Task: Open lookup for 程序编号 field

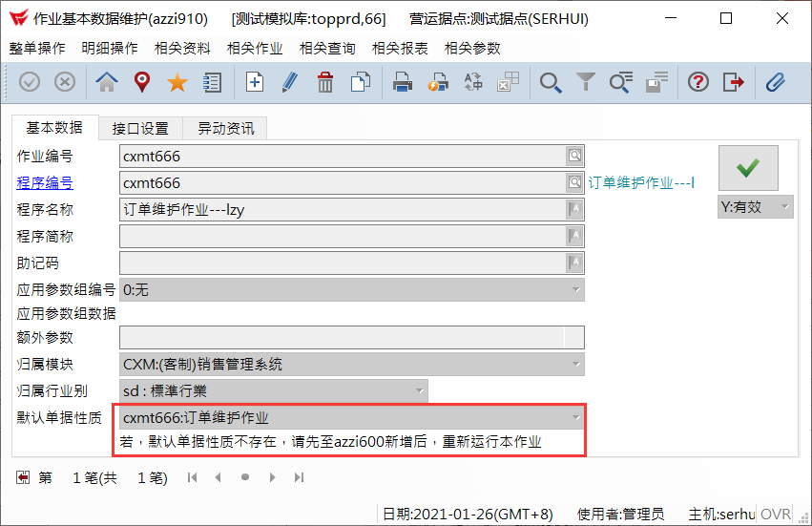Action: [574, 182]
